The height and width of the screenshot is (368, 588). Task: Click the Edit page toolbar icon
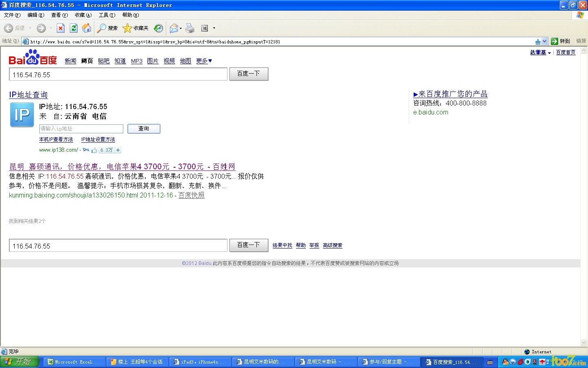(x=205, y=28)
